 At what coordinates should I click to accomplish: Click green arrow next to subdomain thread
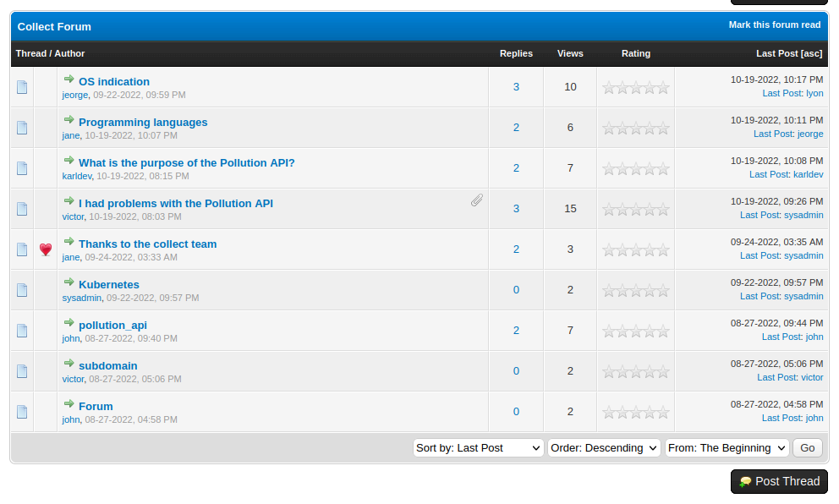[69, 364]
